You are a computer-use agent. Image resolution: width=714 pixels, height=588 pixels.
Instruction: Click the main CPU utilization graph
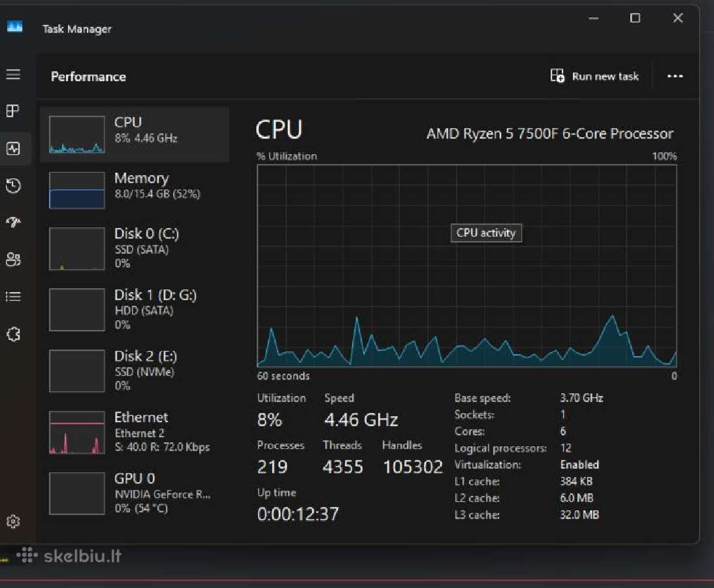coord(466,266)
